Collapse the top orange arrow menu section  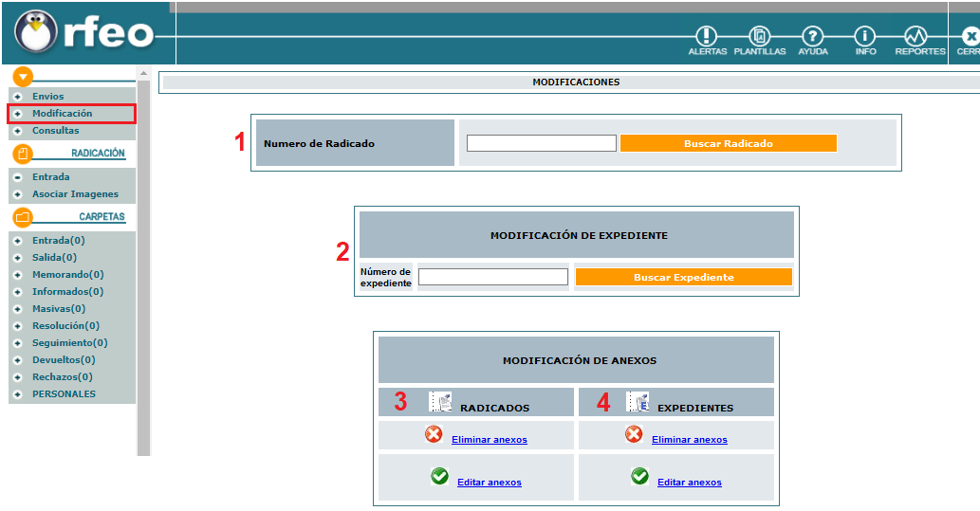pyautogui.click(x=23, y=77)
